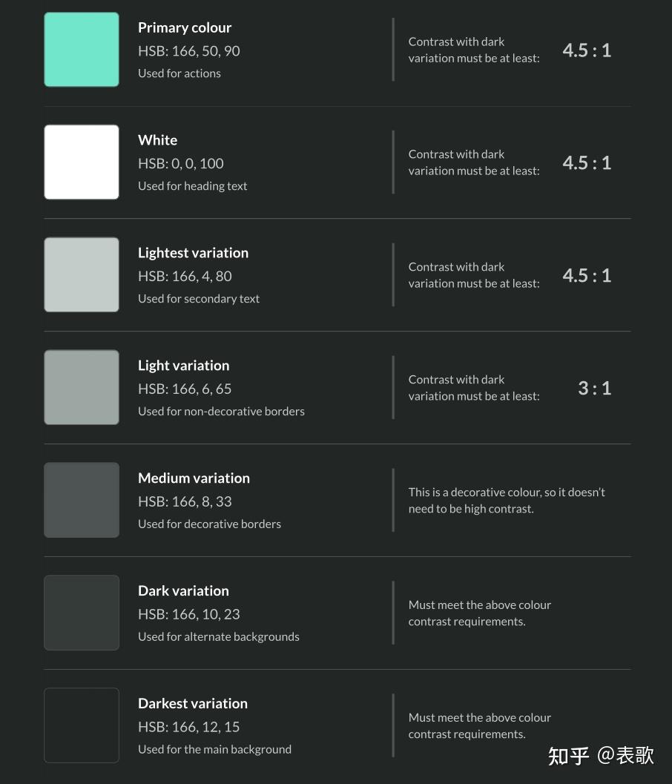Select the Used for non-decorative borders text
Screen dimensions: 672x784
(221, 412)
